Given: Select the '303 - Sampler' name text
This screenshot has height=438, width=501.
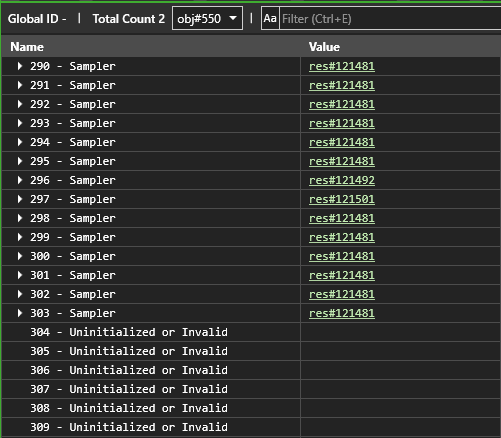Looking at the screenshot, I should [73, 313].
